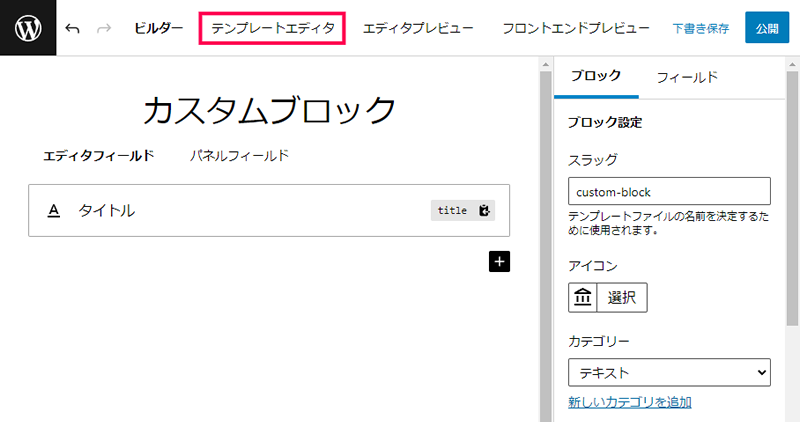Switch to パネルフィールド tab
The height and width of the screenshot is (422, 800).
[239, 156]
